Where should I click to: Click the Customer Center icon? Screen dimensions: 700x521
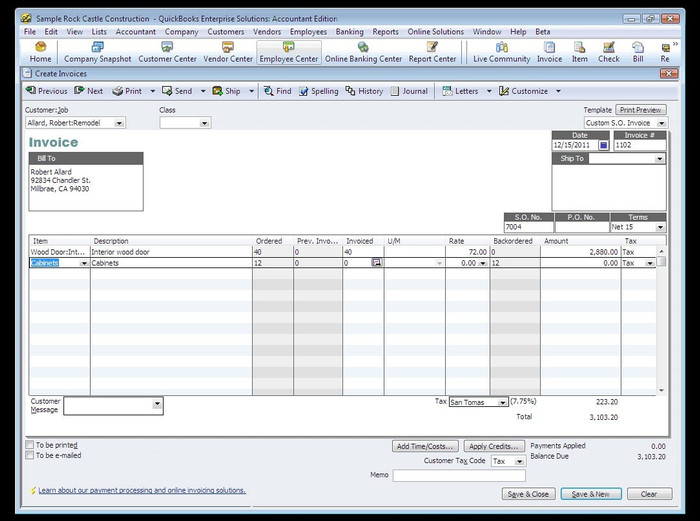coord(167,52)
